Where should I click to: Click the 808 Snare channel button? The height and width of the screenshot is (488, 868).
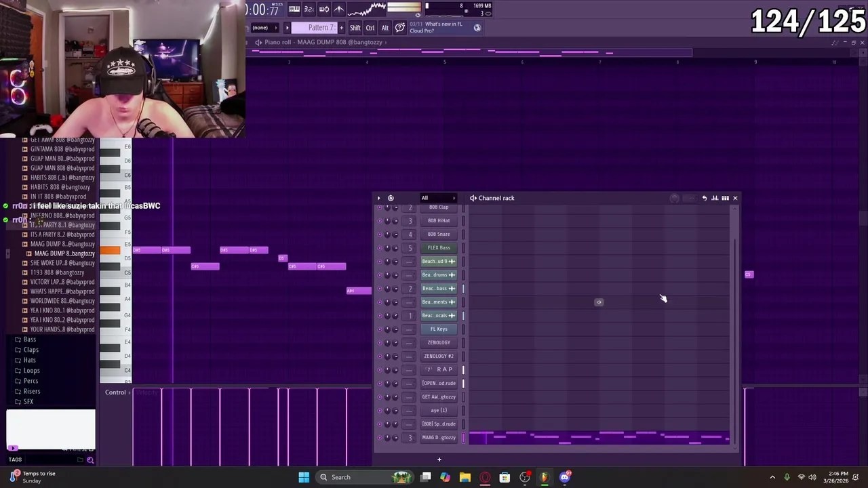(439, 234)
